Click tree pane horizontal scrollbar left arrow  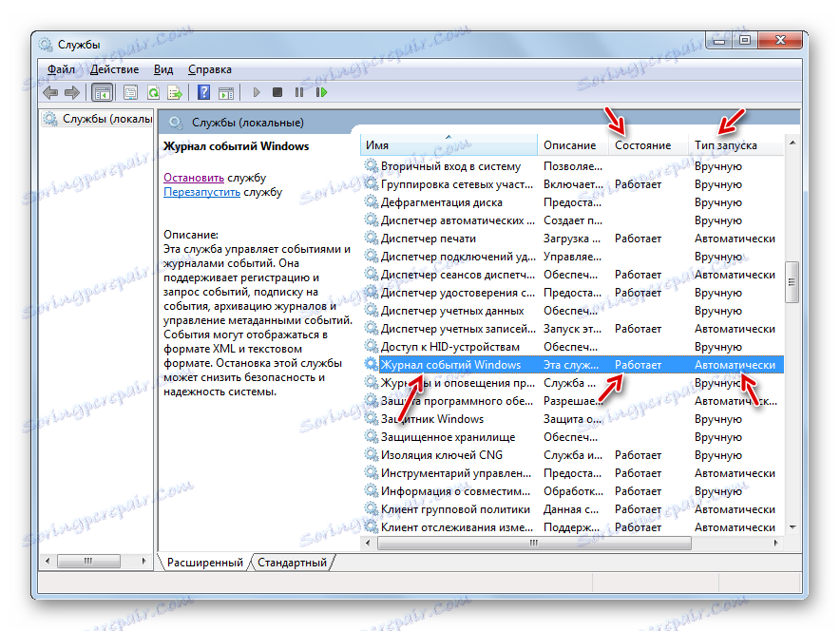[x=48, y=562]
